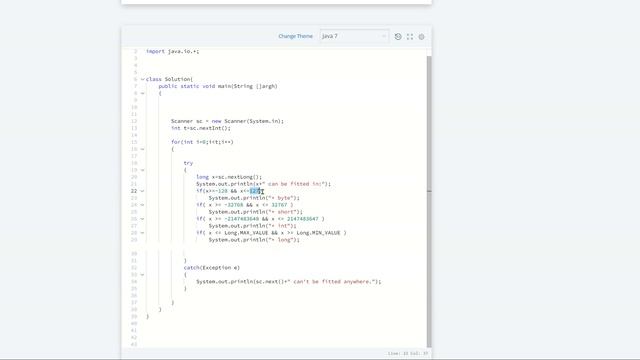Click the "can be fitted in:" println line
Viewport: 640px width, 360px height.
264,184
